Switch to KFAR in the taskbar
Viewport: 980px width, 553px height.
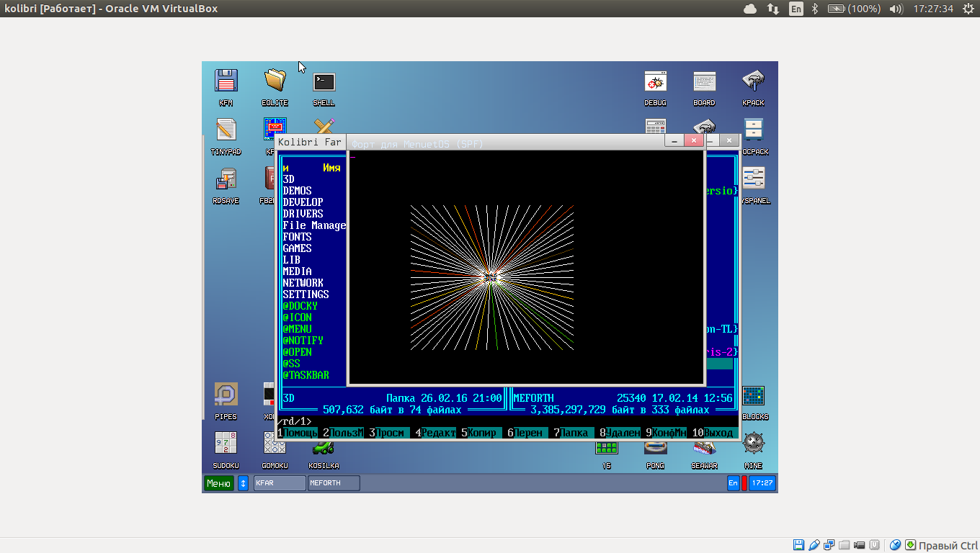coord(280,483)
